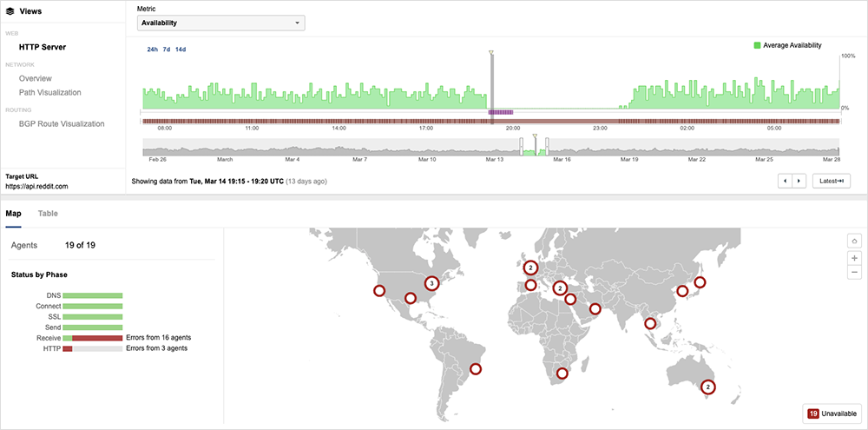Screen dimensions: 868x430
Task: Set the time range to 14d
Action: point(181,50)
